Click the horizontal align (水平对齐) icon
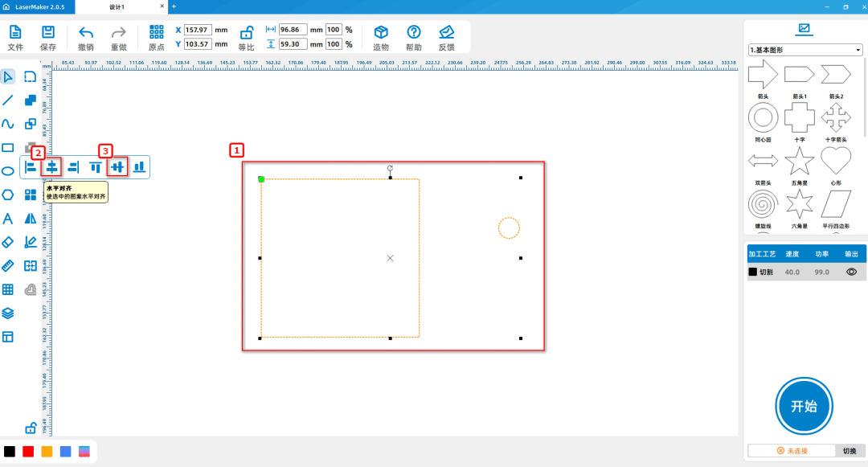 tap(52, 167)
